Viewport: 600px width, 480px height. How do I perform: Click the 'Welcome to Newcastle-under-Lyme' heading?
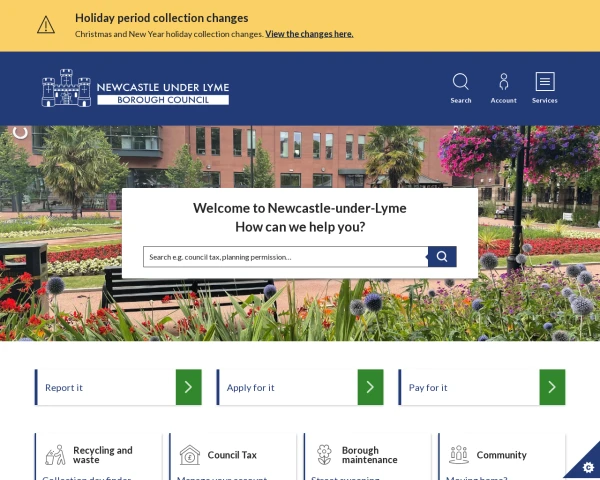[x=300, y=208]
